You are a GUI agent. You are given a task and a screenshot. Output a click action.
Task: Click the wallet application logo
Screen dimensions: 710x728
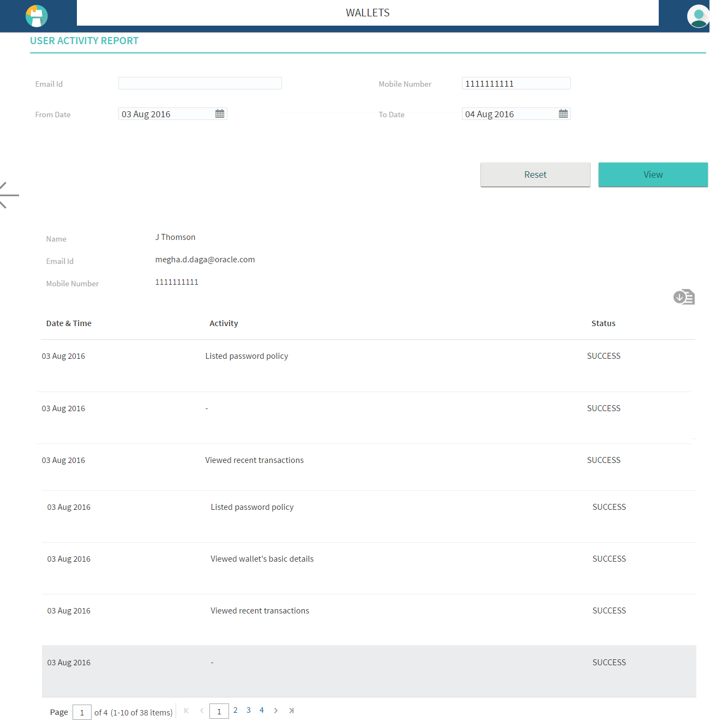[36, 16]
